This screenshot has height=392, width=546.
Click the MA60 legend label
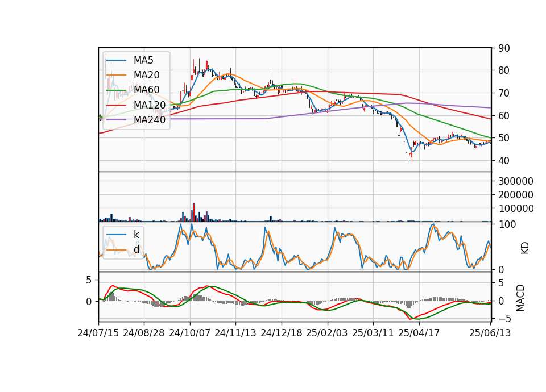tap(147, 90)
